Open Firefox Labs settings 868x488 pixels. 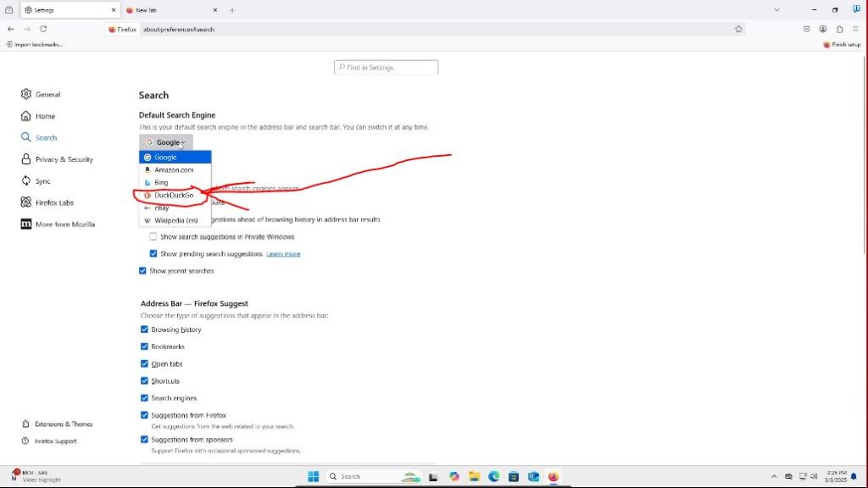(x=47, y=202)
